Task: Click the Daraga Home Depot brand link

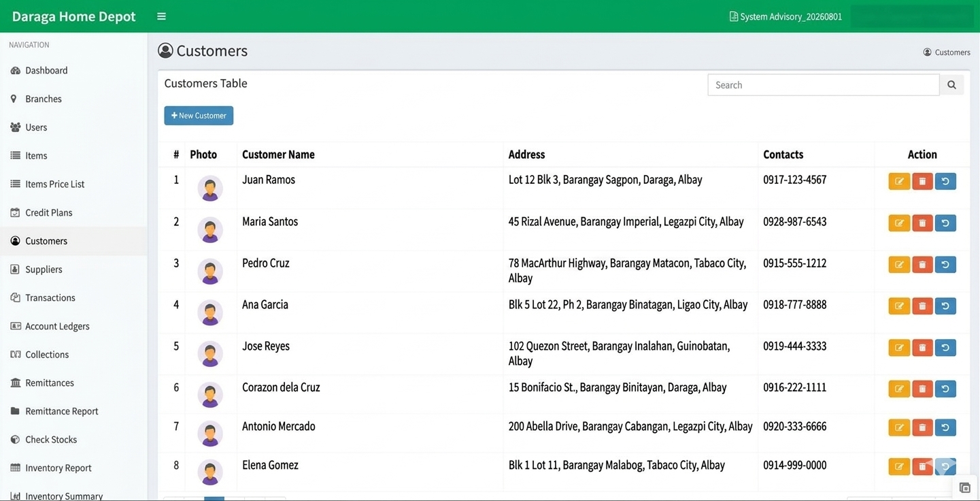Action: coord(73,16)
